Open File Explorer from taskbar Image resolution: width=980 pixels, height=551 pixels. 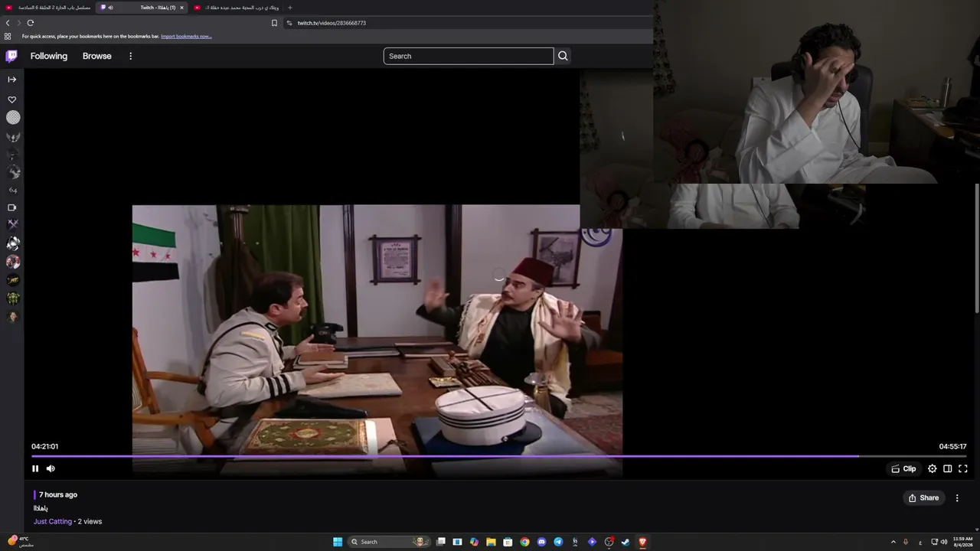point(491,542)
